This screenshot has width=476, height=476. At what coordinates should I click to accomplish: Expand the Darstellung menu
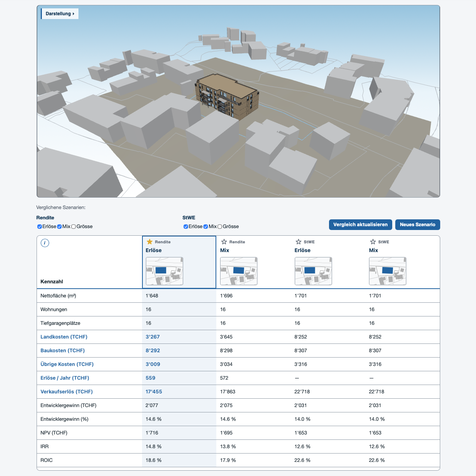point(60,14)
